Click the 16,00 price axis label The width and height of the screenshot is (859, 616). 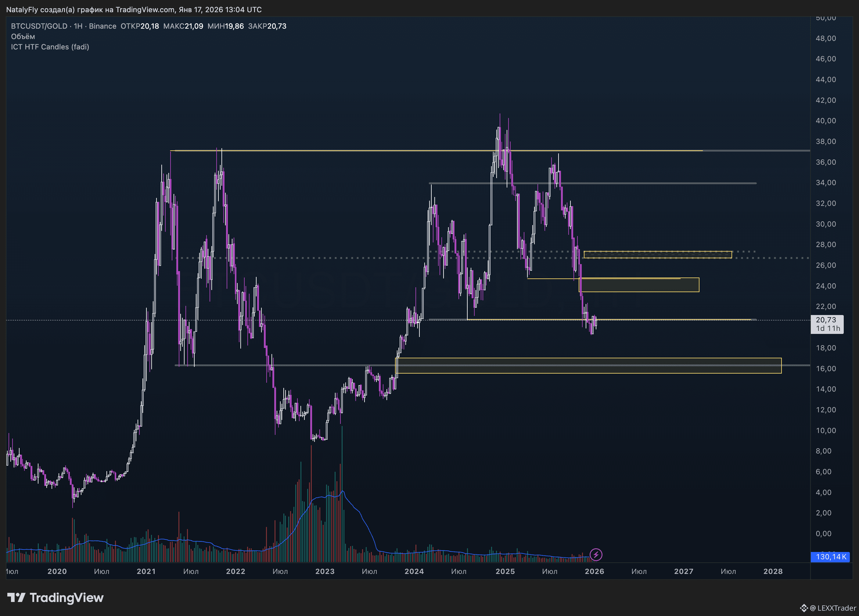point(826,369)
